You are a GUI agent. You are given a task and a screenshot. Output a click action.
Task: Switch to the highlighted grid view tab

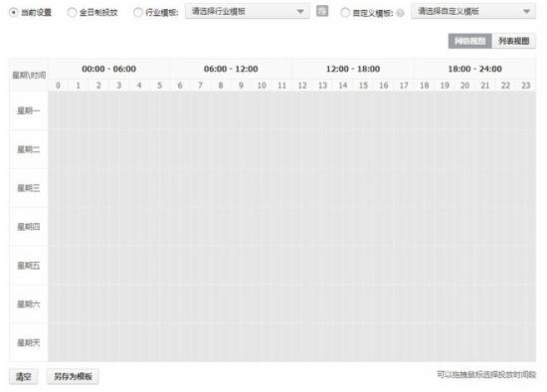point(469,41)
